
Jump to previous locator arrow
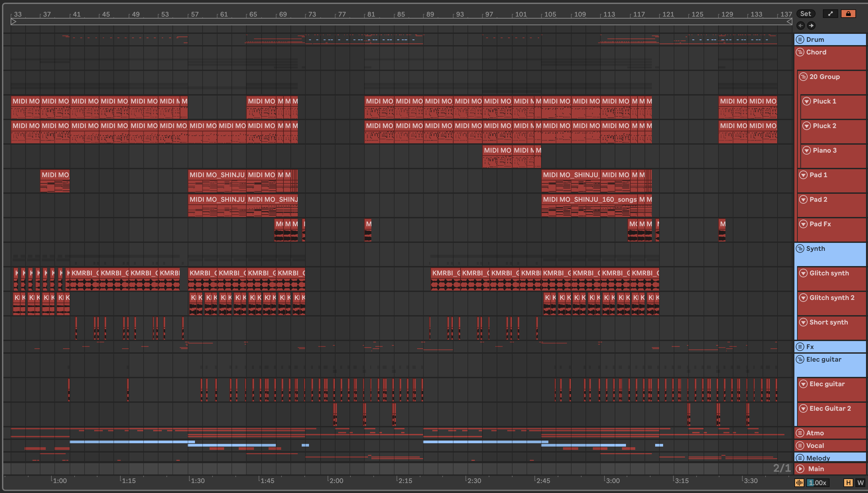pos(800,26)
